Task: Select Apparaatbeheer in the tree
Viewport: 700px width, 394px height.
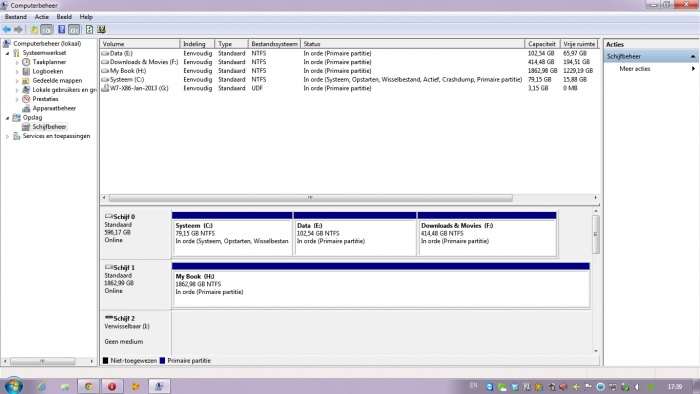Action: (54, 108)
